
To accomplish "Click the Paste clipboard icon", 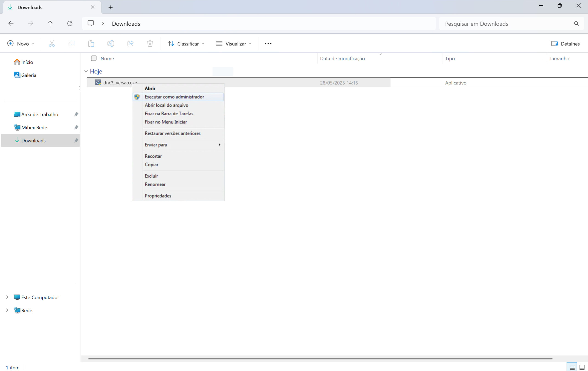I will pos(91,44).
